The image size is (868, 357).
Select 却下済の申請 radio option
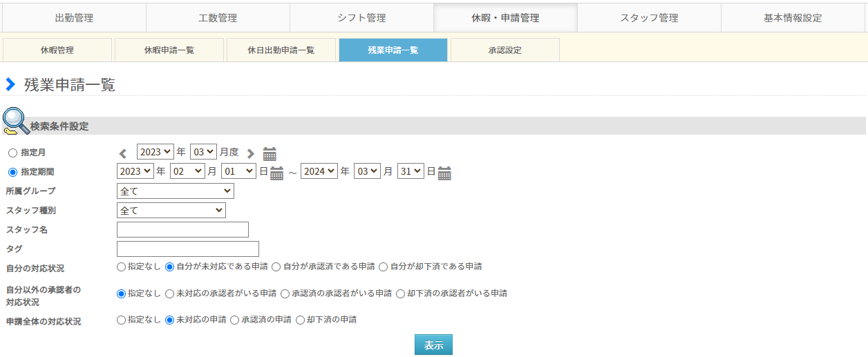(x=300, y=320)
